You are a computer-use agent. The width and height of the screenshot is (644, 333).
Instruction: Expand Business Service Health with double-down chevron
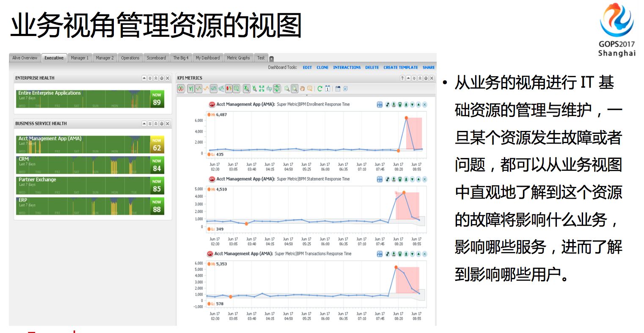click(x=150, y=124)
